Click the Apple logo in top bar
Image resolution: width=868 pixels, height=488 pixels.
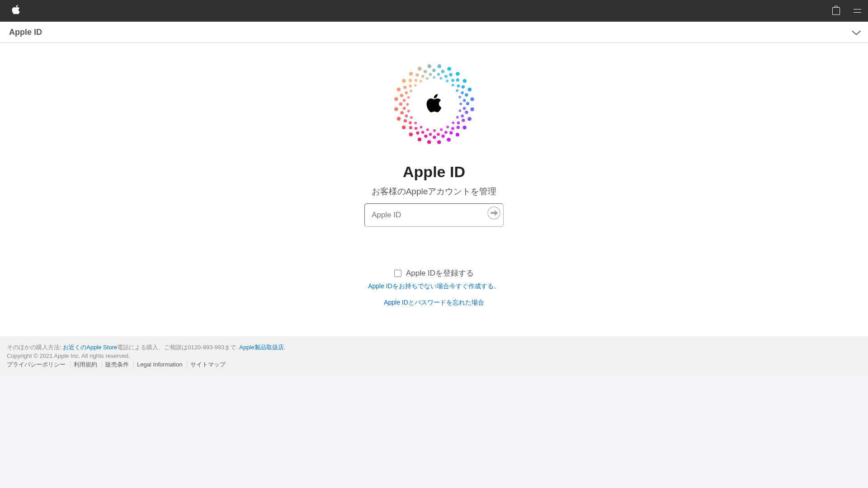tap(16, 10)
